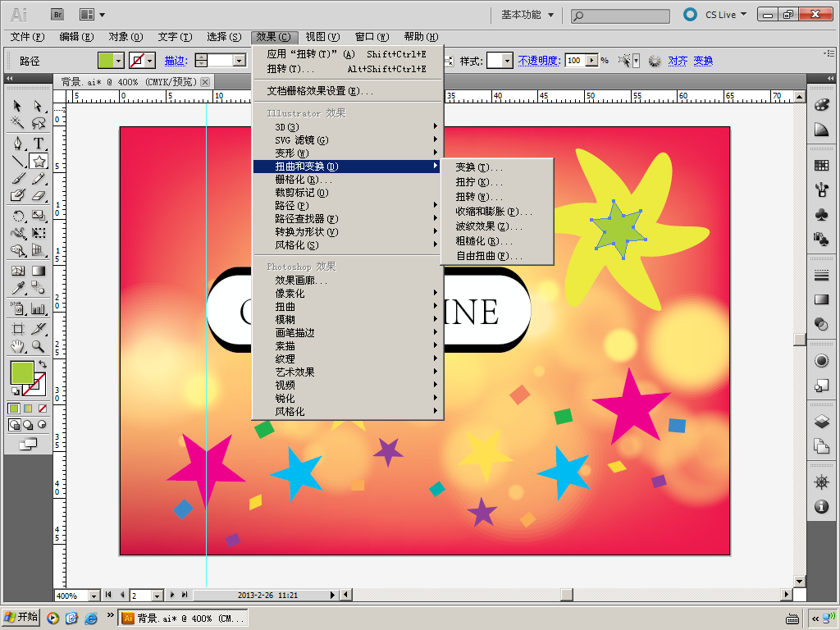Viewport: 840px width, 630px height.
Task: Close the 背景.ai document tab
Action: point(205,82)
